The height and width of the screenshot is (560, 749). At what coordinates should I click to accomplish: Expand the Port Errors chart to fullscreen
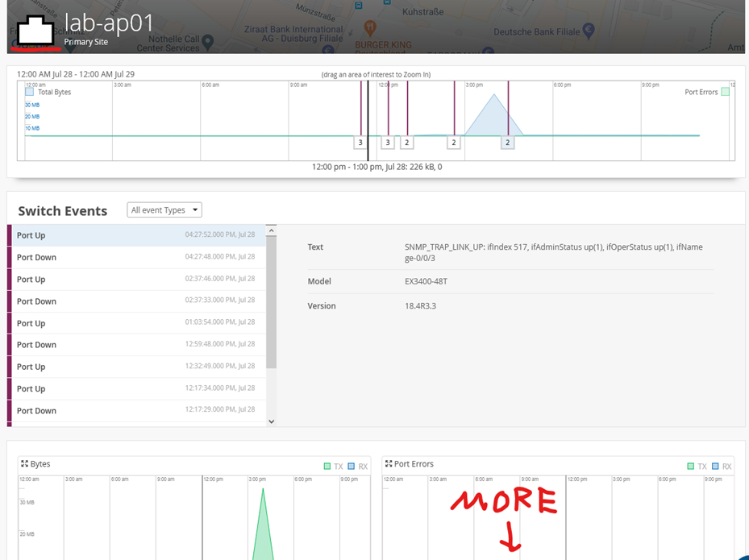pos(388,464)
